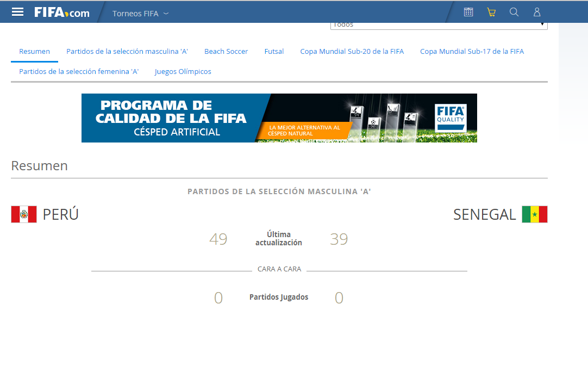
Task: Switch to Partidos de la selección masculina 'A' tab
Action: [x=127, y=52]
